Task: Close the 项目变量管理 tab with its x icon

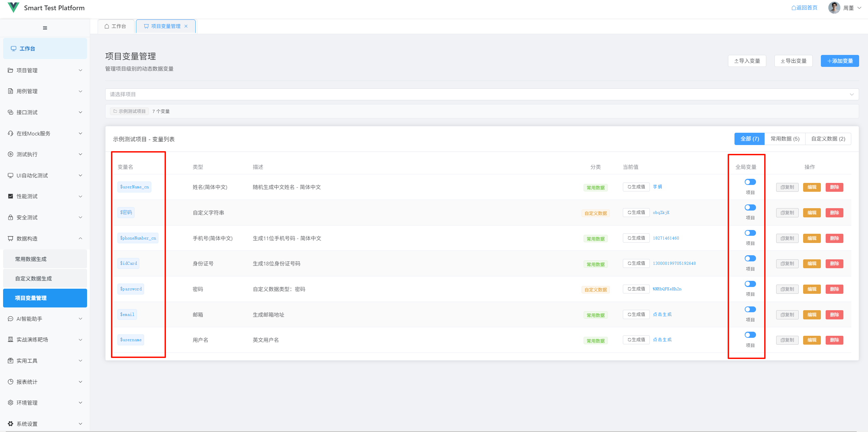Action: (186, 26)
